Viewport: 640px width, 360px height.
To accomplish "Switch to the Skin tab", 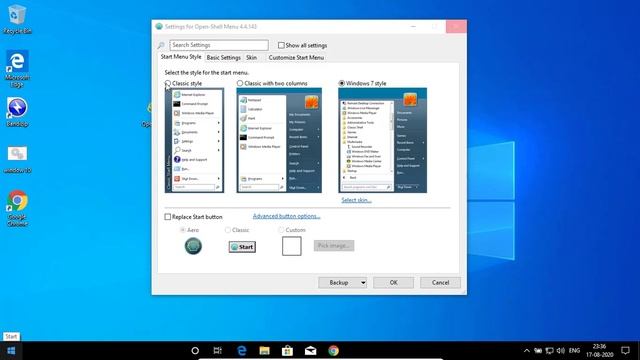I will (251, 58).
